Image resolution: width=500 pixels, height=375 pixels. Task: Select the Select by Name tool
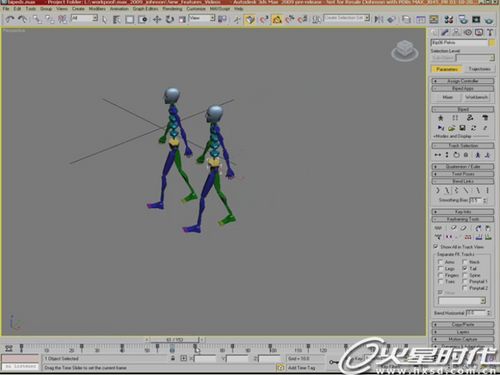[117, 20]
